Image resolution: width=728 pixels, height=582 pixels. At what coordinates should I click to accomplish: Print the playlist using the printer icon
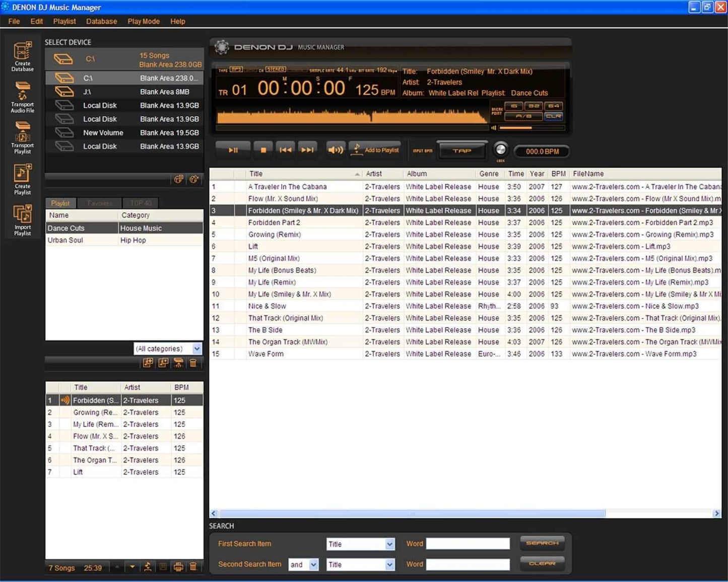click(x=178, y=567)
